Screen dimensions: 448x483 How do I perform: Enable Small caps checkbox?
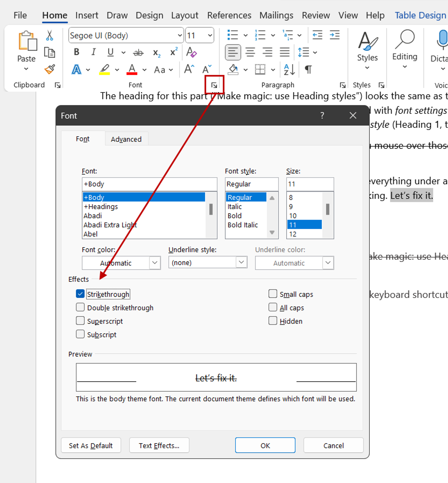(273, 294)
